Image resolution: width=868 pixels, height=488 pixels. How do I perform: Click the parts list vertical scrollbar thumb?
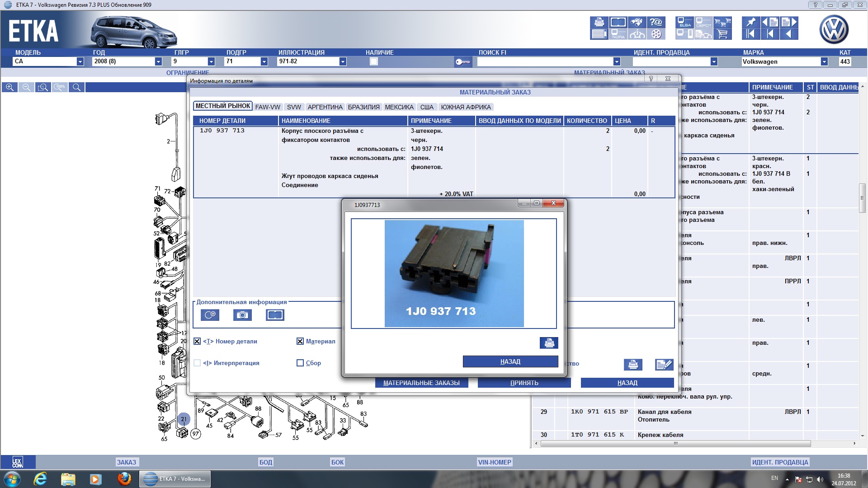tap(863, 197)
